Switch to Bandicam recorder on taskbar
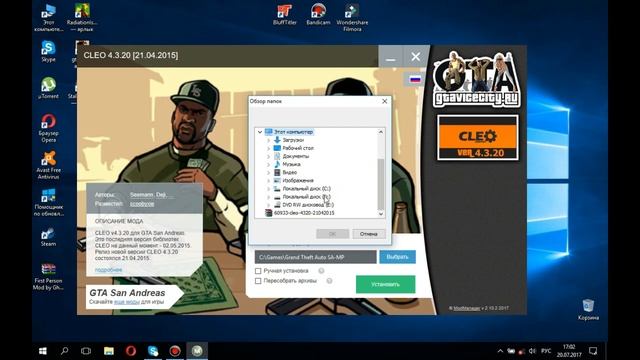640x360 pixels. [175, 351]
